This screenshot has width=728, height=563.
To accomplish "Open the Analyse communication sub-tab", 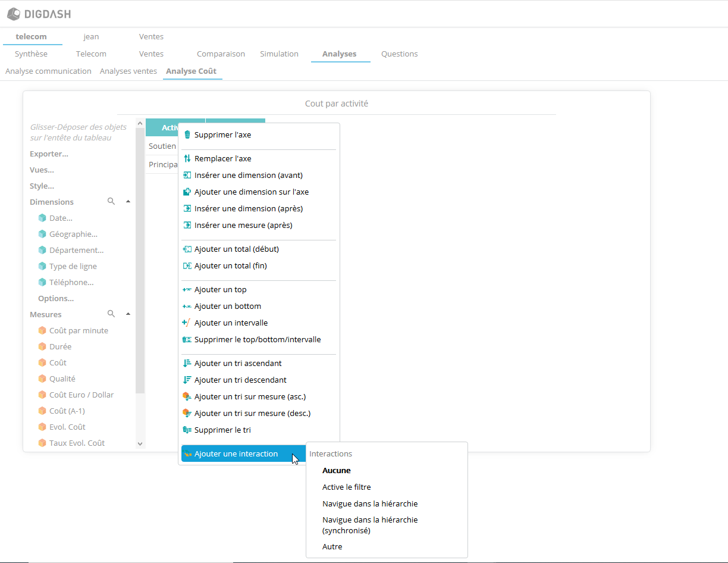I will (x=48, y=71).
